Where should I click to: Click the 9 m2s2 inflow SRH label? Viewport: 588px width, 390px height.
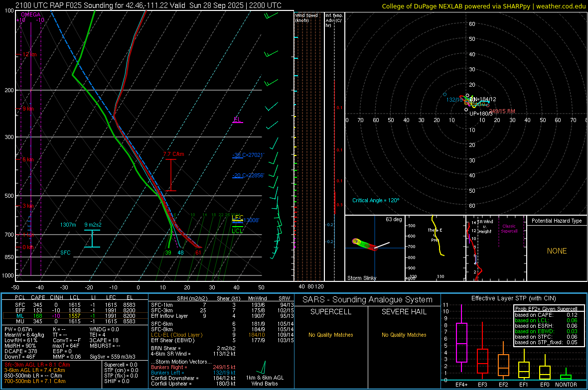point(93,225)
